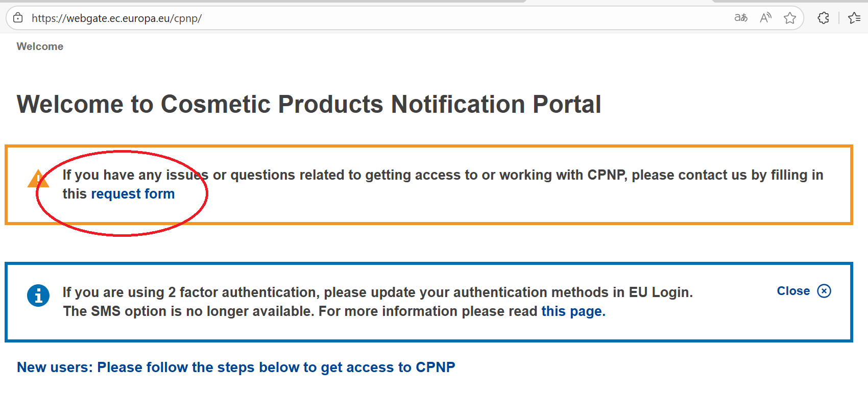Click the "Close" text label

pos(793,291)
